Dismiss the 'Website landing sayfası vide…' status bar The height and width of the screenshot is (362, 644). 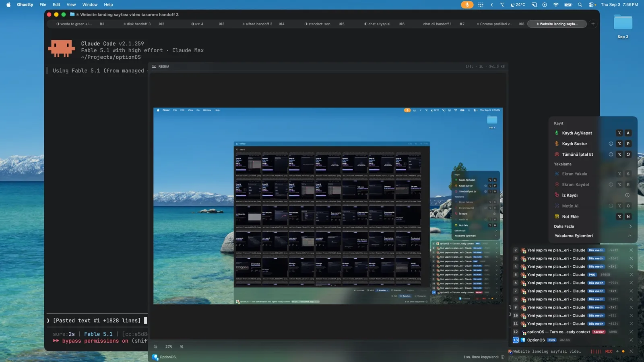[631, 352]
